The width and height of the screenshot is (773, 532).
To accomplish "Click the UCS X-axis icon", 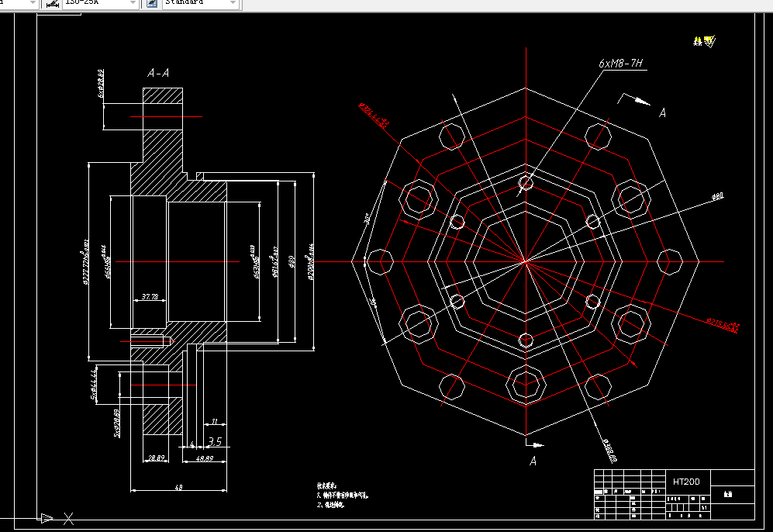I will [57, 518].
